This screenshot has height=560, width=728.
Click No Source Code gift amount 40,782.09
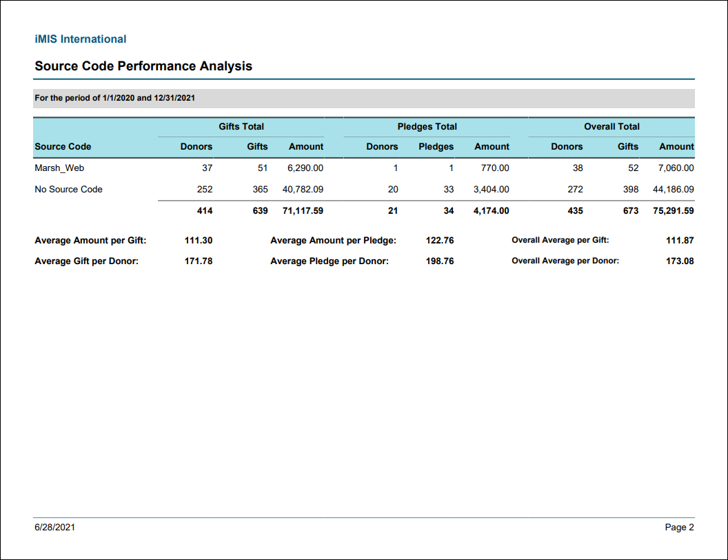303,189
